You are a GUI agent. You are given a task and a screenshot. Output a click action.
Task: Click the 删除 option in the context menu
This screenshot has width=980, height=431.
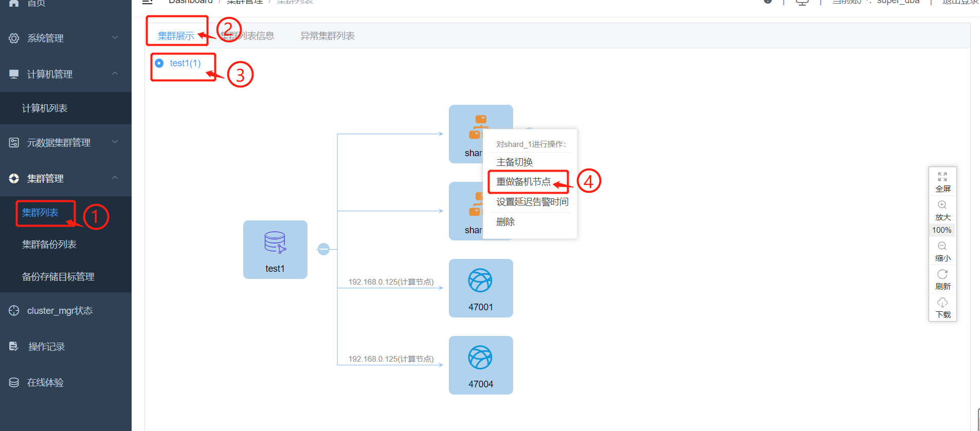pyautogui.click(x=505, y=222)
